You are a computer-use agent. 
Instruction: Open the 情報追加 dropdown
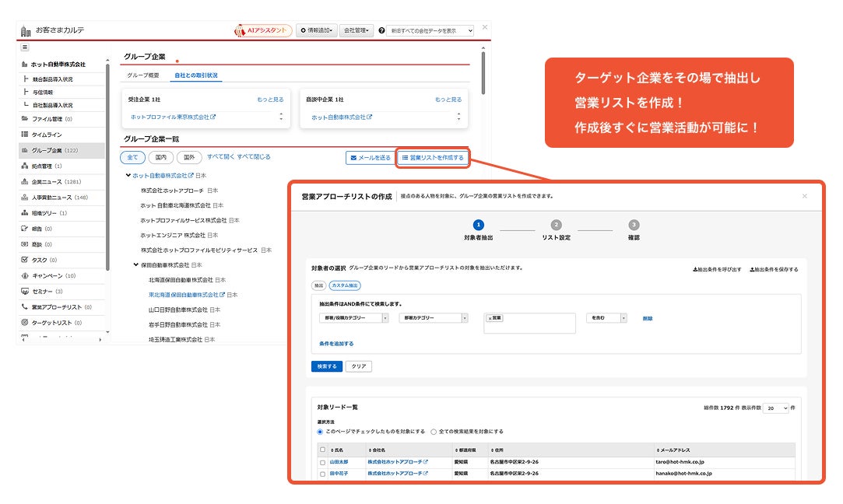[318, 30]
